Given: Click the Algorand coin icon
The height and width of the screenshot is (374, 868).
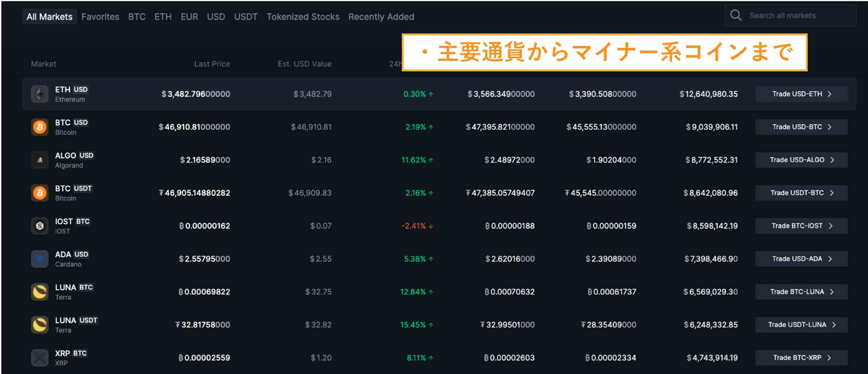Looking at the screenshot, I should (40, 160).
